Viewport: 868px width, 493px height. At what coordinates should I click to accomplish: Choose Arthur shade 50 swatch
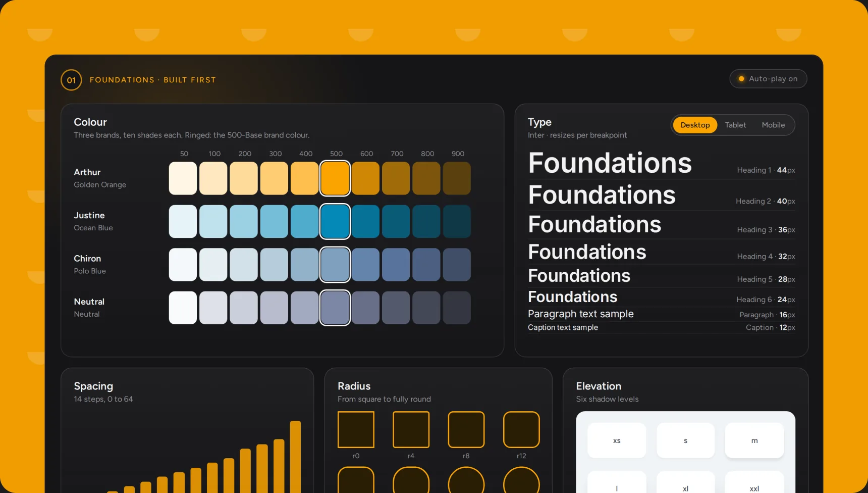[x=183, y=178]
